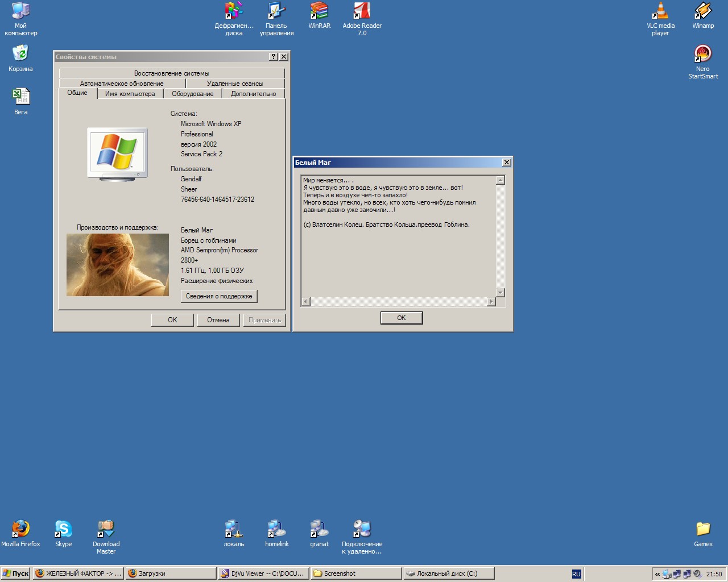Launch the Skype desktop shortcut
Image resolution: width=728 pixels, height=582 pixels.
pos(63,534)
